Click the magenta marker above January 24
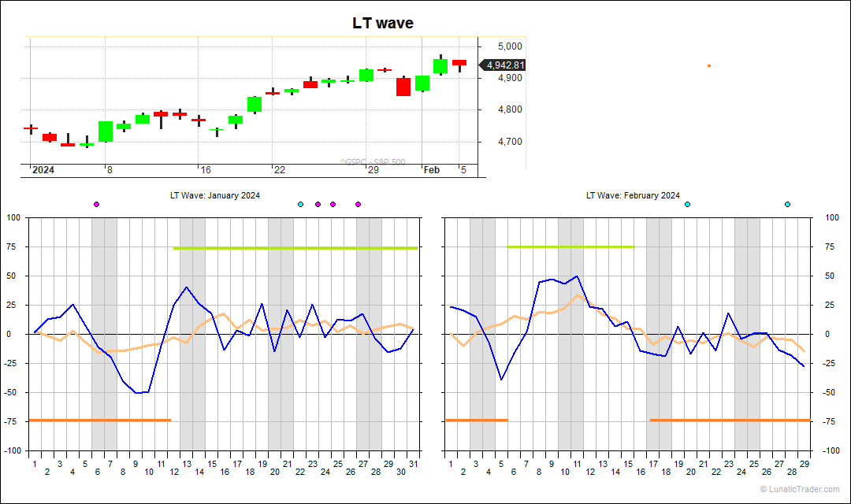 [x=318, y=203]
